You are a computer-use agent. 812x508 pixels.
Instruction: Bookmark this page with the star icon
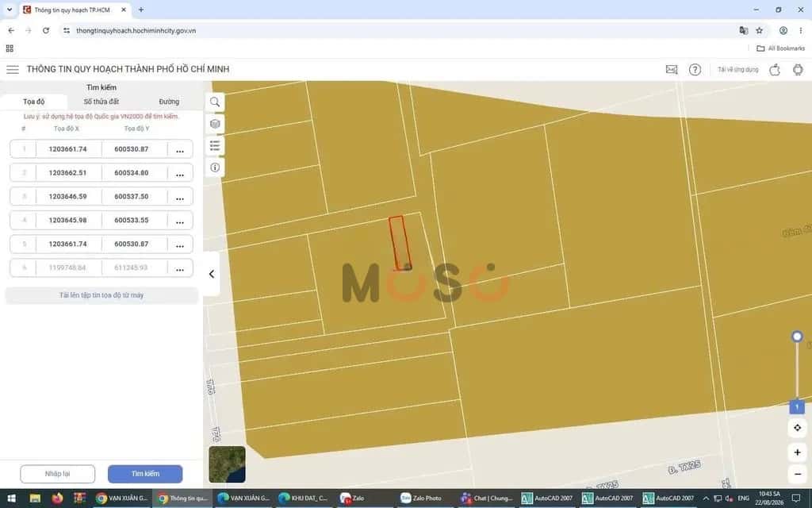759,31
